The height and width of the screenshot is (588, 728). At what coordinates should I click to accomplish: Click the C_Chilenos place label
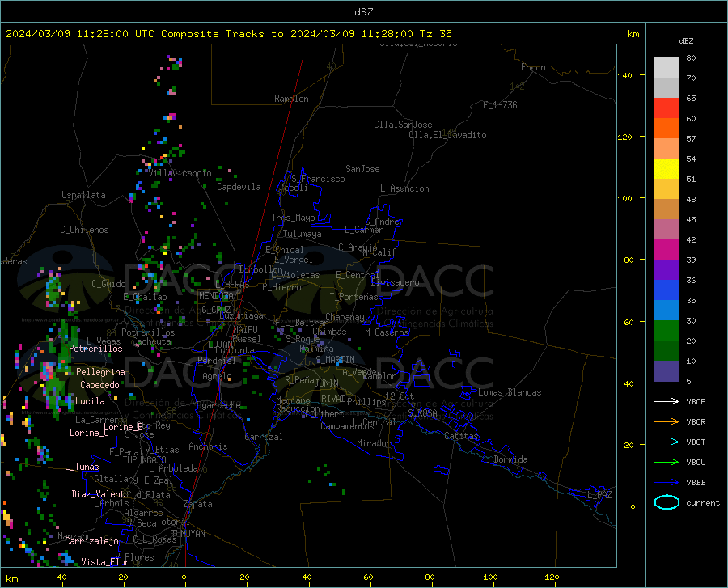(x=84, y=230)
